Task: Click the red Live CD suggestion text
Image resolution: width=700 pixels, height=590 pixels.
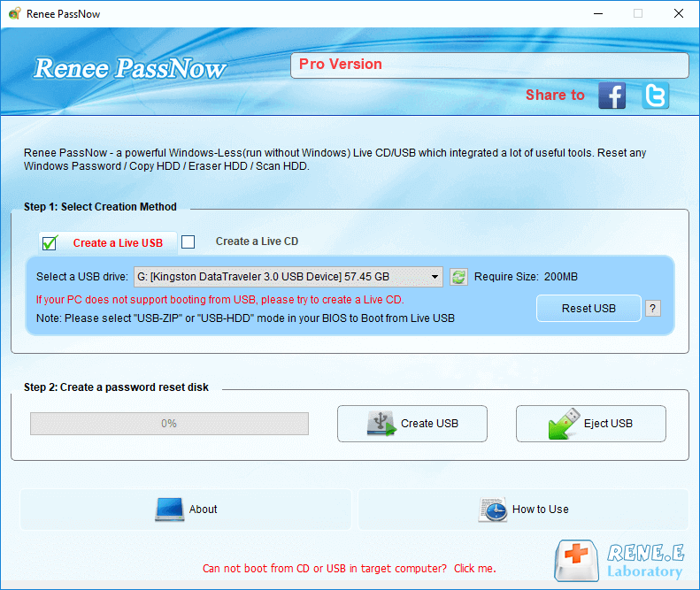Action: [x=220, y=300]
